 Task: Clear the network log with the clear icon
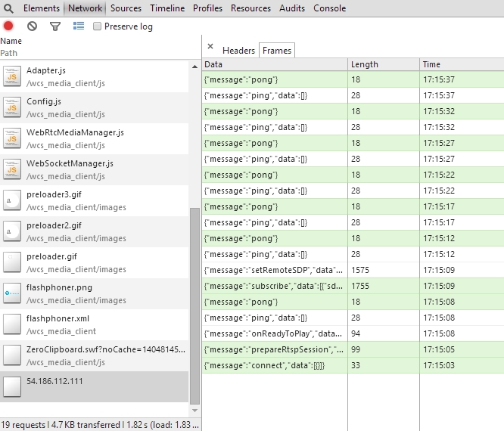point(32,26)
